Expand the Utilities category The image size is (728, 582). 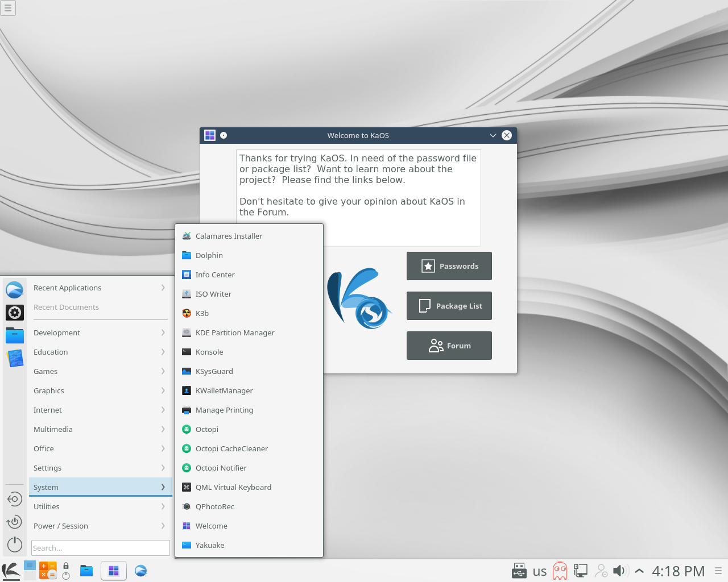(100, 507)
